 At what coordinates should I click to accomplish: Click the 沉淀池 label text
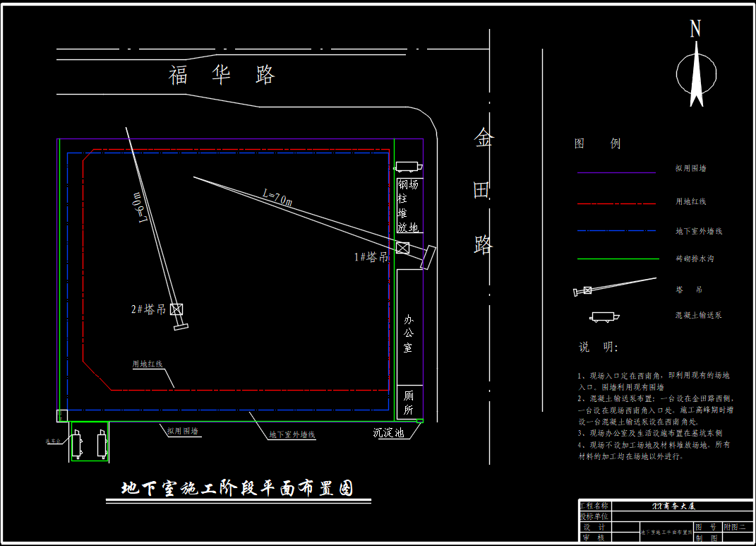point(389,433)
